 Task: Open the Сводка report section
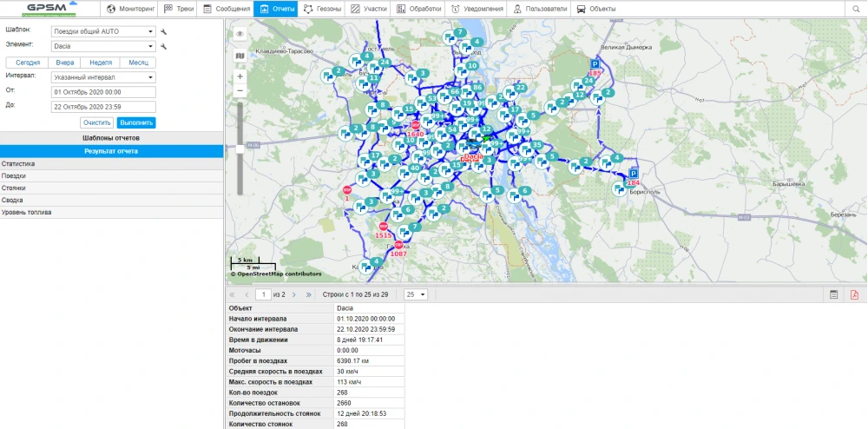pyautogui.click(x=111, y=200)
